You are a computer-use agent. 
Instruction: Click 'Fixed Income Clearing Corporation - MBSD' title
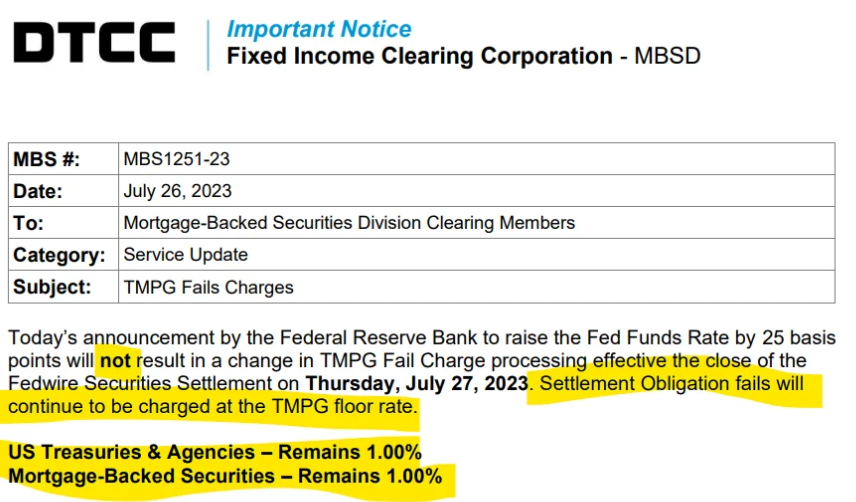click(x=463, y=56)
